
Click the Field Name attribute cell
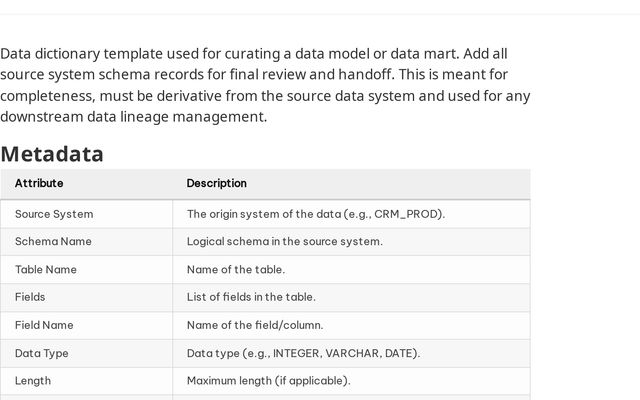click(44, 325)
